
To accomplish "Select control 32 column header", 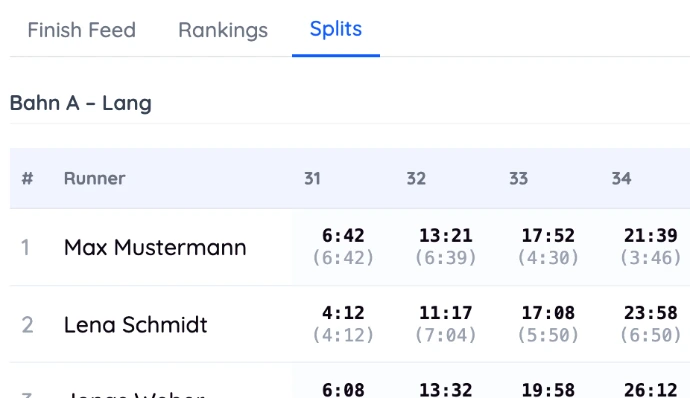I will pos(416,178).
